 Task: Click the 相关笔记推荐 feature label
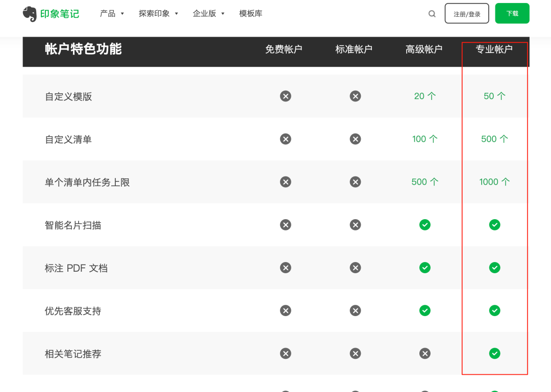(x=73, y=354)
